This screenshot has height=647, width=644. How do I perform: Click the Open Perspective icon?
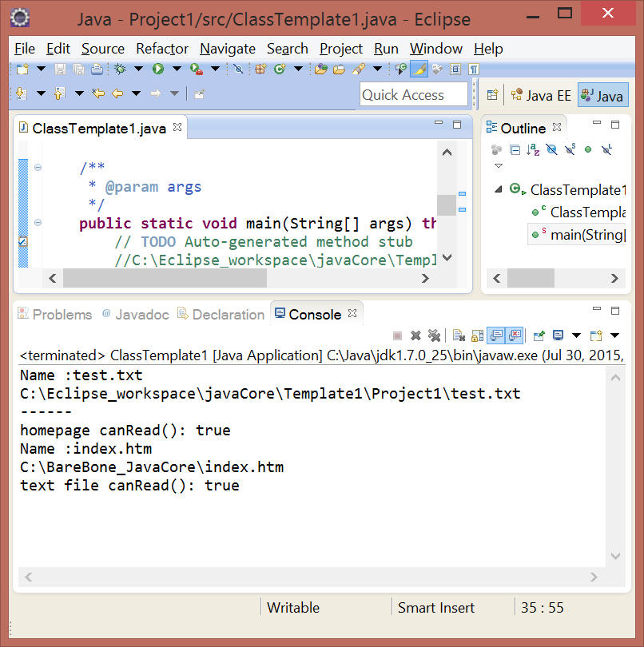click(x=492, y=95)
